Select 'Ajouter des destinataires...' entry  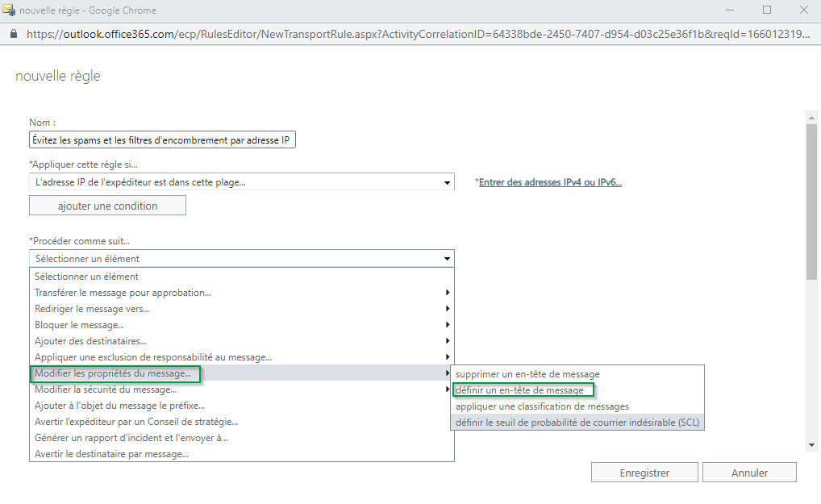[x=90, y=341]
